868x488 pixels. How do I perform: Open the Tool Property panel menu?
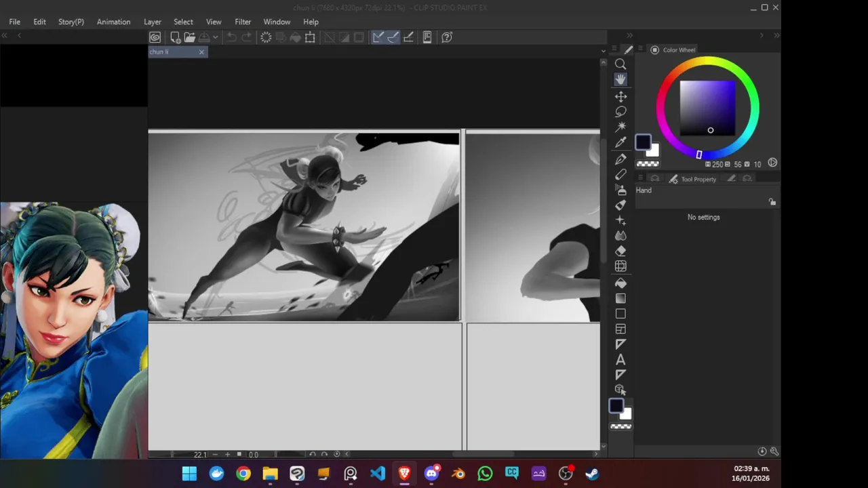[x=640, y=179]
